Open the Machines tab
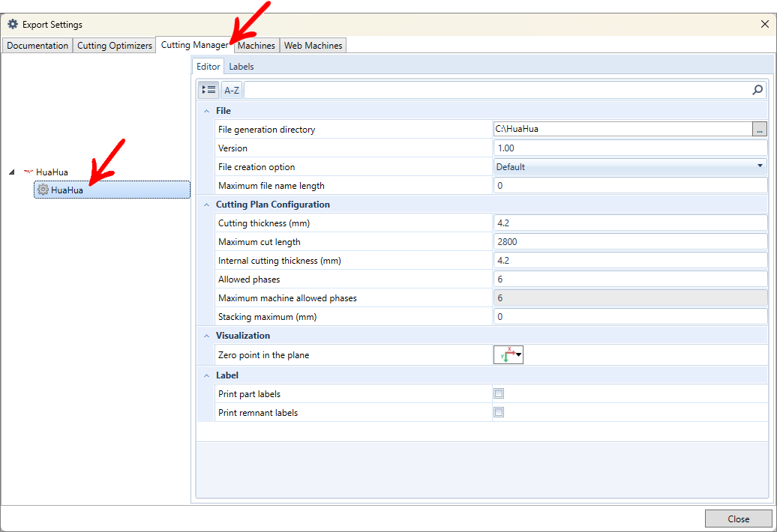The height and width of the screenshot is (532, 777). pos(256,46)
